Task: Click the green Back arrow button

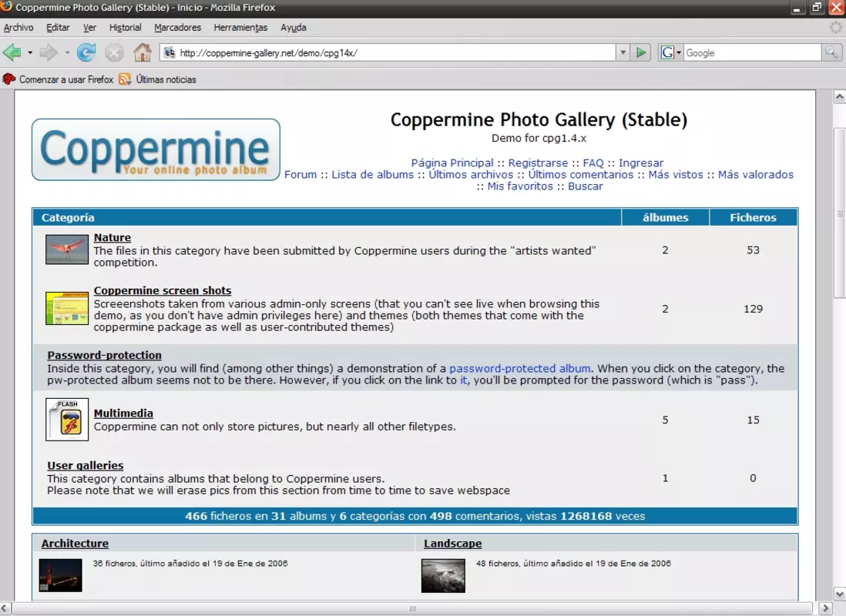Action: pyautogui.click(x=12, y=52)
